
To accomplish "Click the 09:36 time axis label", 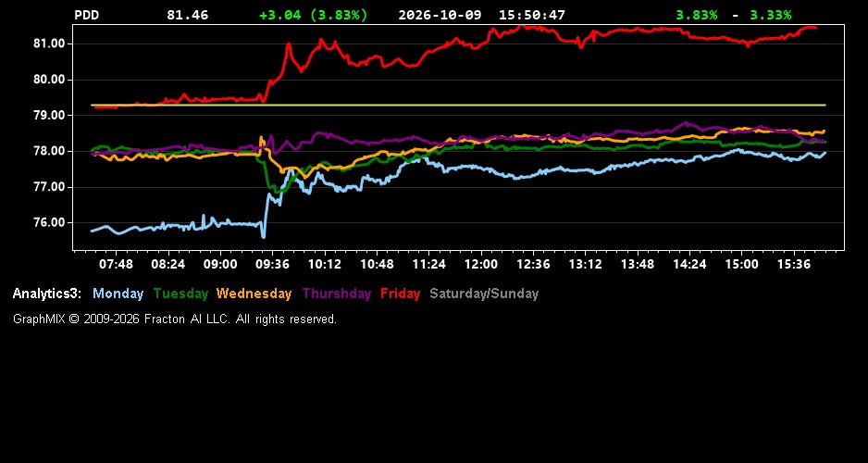I will click(x=272, y=265).
